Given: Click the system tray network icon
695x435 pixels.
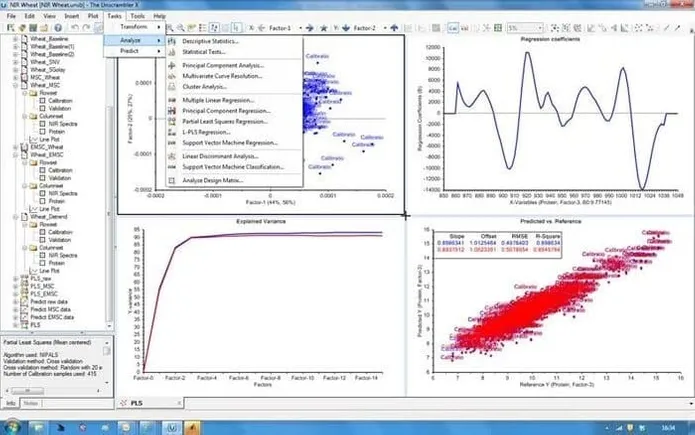Looking at the screenshot, I should (x=619, y=428).
